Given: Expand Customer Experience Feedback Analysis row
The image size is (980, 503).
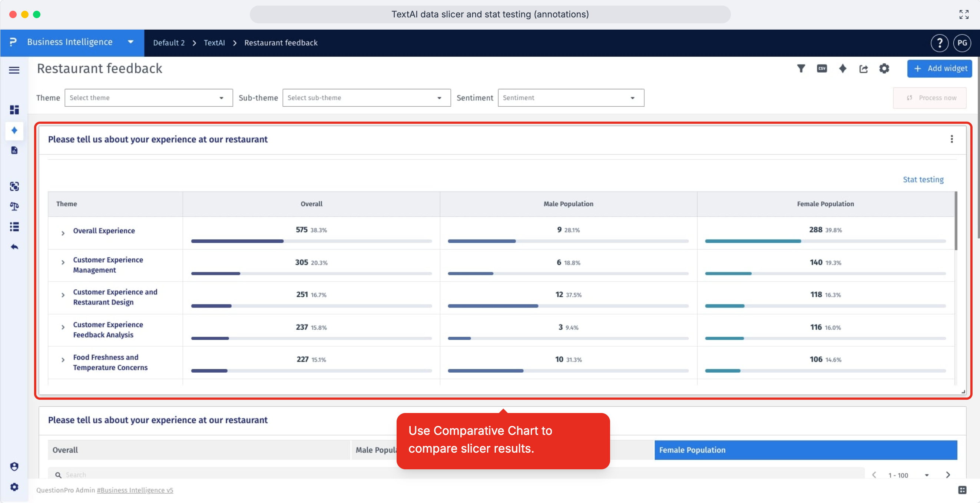Looking at the screenshot, I should tap(63, 327).
